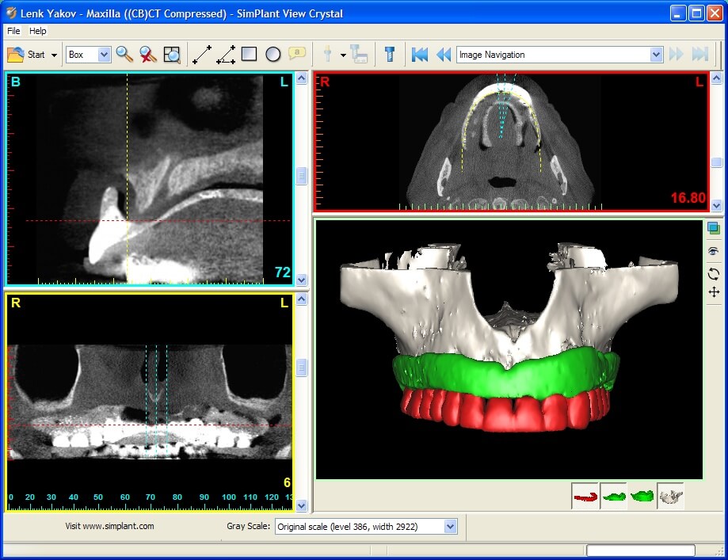Toggle the eye visibility icon near the 3D view
The width and height of the screenshot is (728, 560).
714,251
